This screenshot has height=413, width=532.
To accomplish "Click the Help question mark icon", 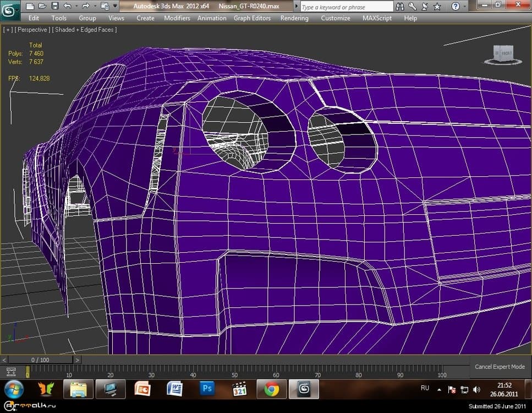I will click(455, 7).
